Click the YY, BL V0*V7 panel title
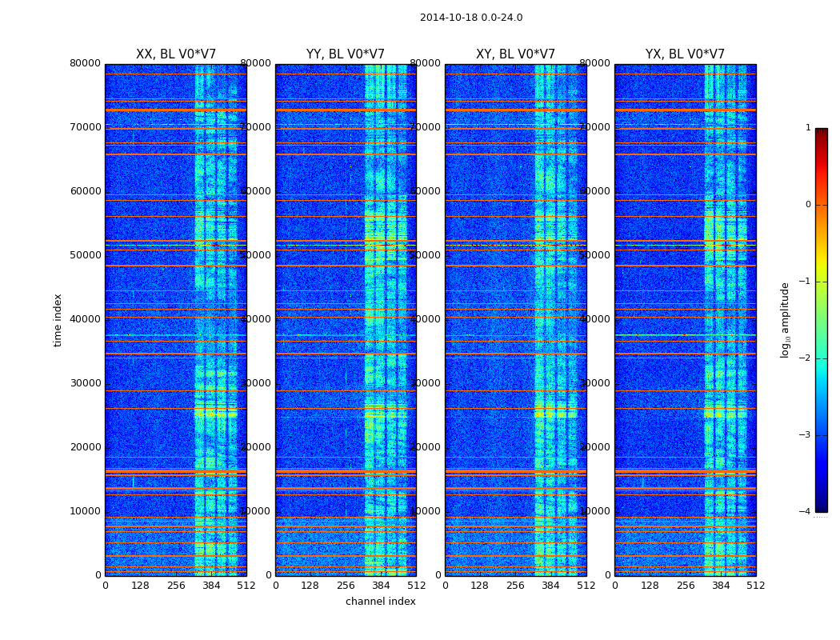The height and width of the screenshot is (640, 840). tap(346, 54)
